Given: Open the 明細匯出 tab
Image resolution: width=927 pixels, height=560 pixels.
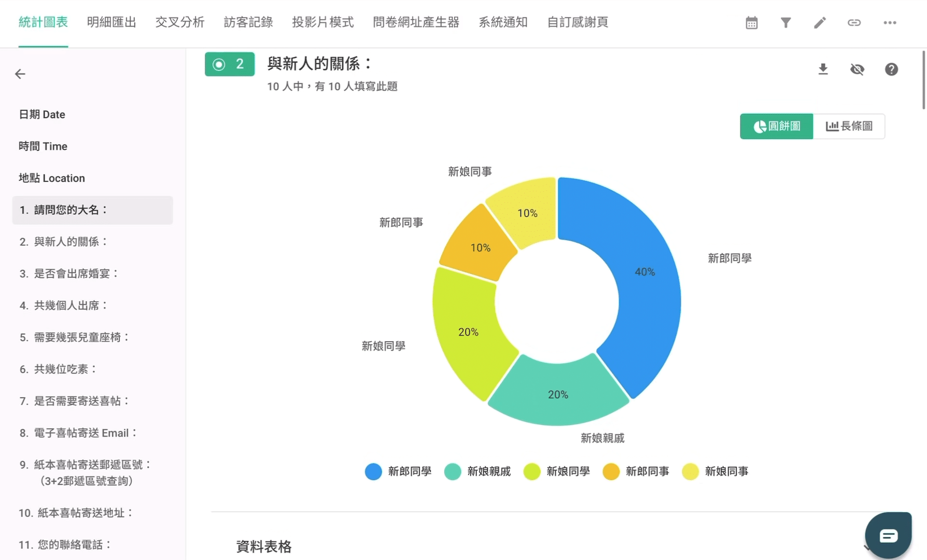Looking at the screenshot, I should point(111,22).
